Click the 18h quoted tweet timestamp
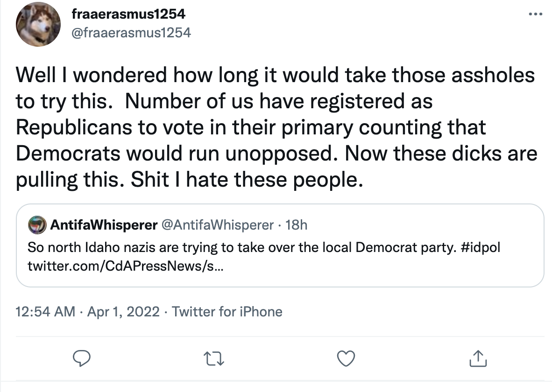552x392 pixels. pos(296,225)
